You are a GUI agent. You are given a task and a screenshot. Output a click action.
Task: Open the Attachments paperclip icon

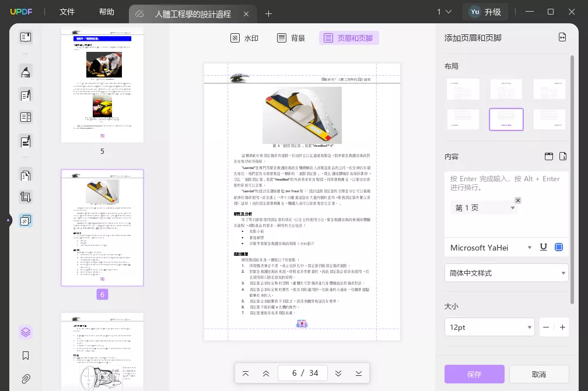coord(26,379)
